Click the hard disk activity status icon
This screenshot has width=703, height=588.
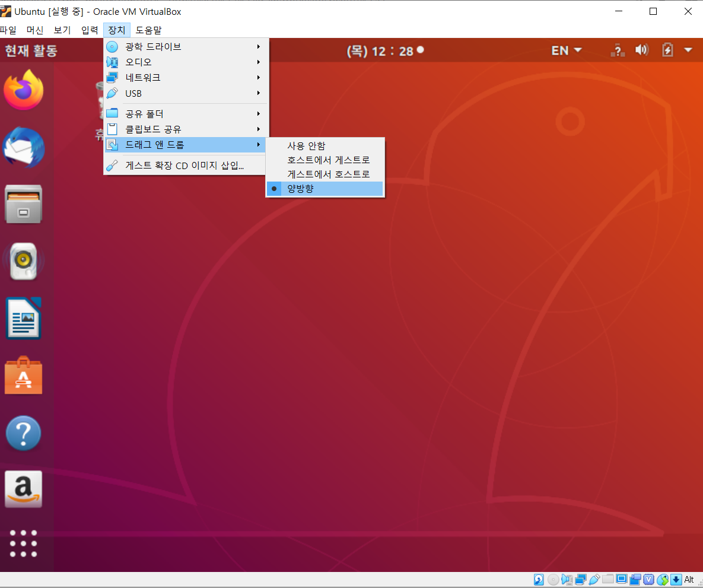click(x=539, y=580)
